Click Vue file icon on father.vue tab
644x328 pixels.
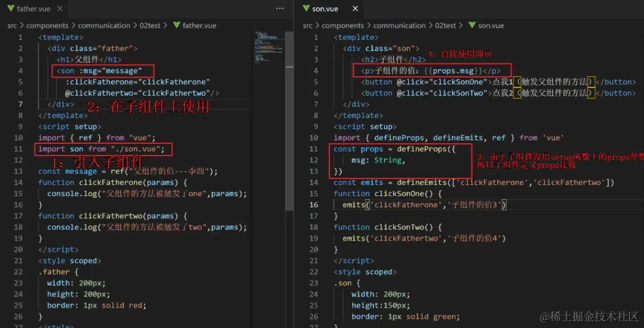pyautogui.click(x=11, y=8)
